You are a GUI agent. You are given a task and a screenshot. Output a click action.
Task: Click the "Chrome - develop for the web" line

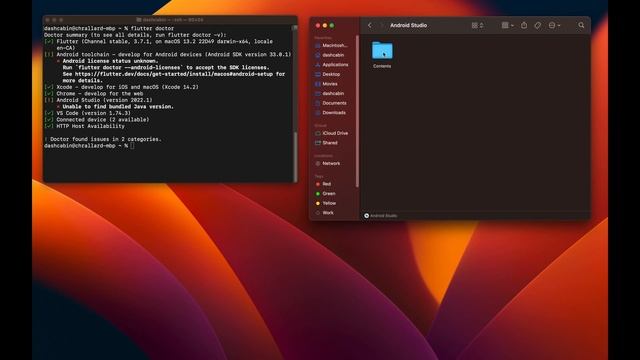(x=100, y=93)
